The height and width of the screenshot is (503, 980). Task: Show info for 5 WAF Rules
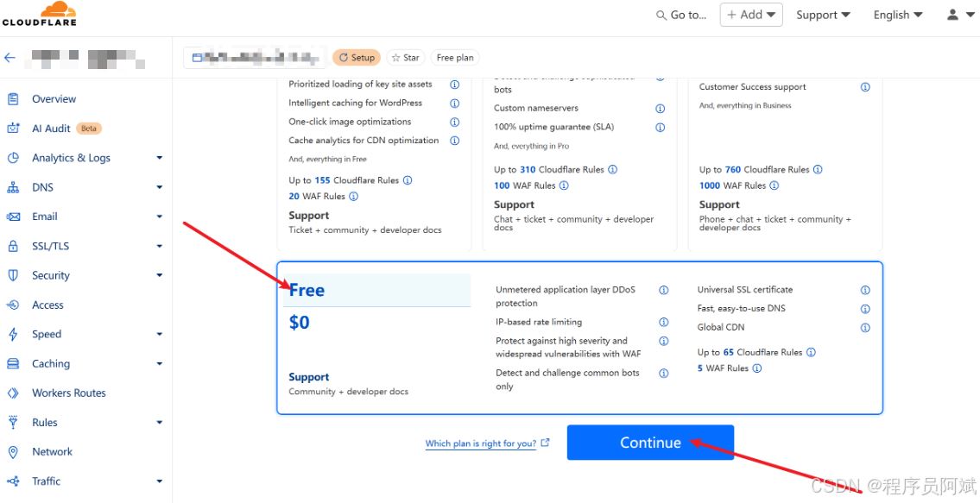(x=757, y=368)
